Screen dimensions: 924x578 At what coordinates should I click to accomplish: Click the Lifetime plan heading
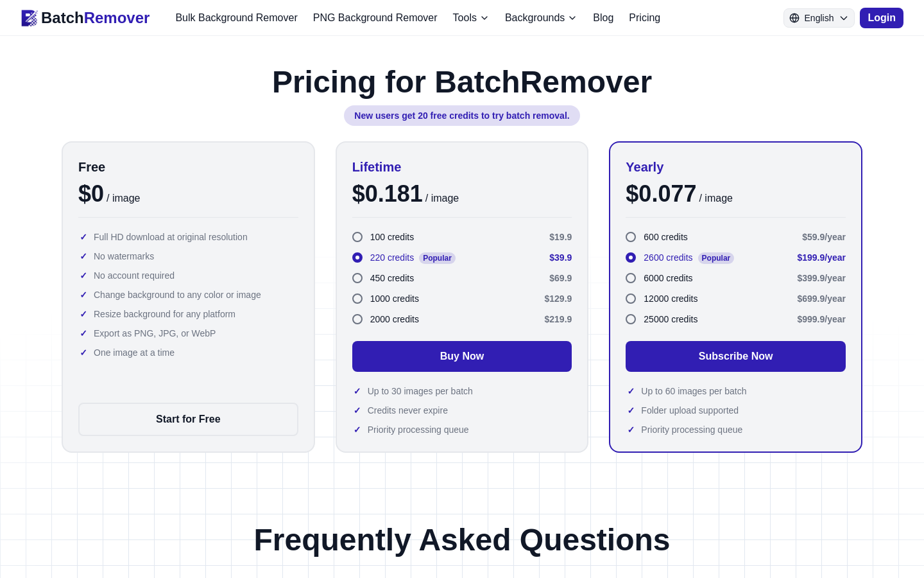377,167
